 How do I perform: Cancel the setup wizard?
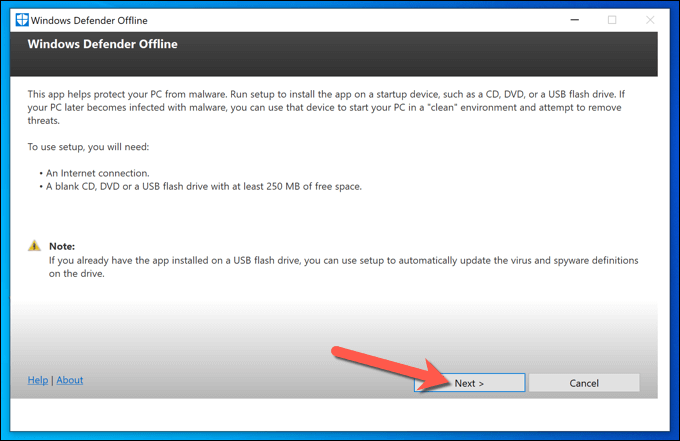pyautogui.click(x=584, y=383)
